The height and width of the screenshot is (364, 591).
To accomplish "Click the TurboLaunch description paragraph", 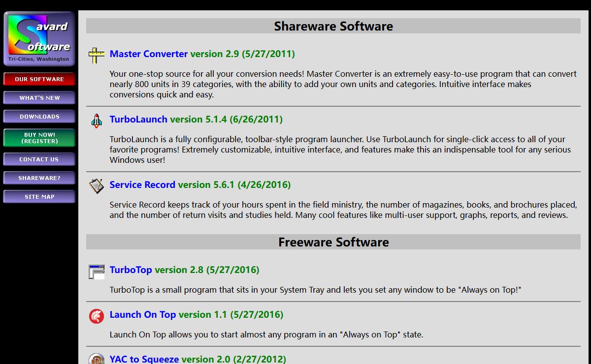I will (340, 150).
